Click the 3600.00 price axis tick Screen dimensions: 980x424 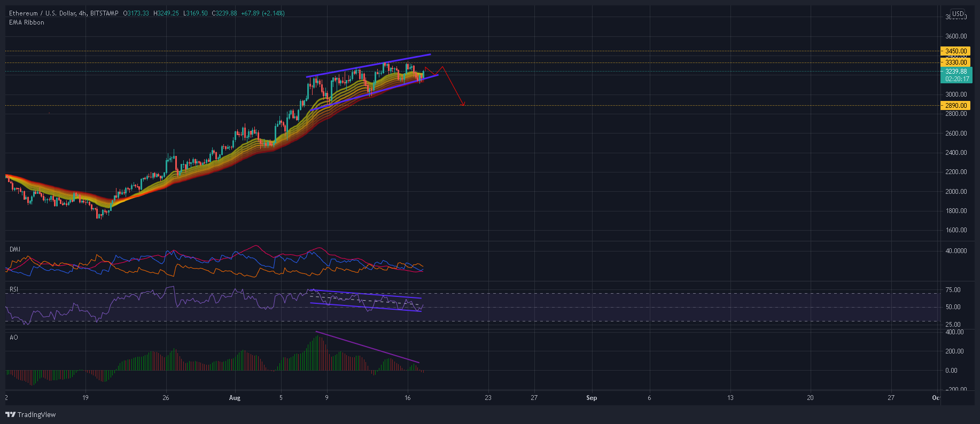(x=956, y=36)
